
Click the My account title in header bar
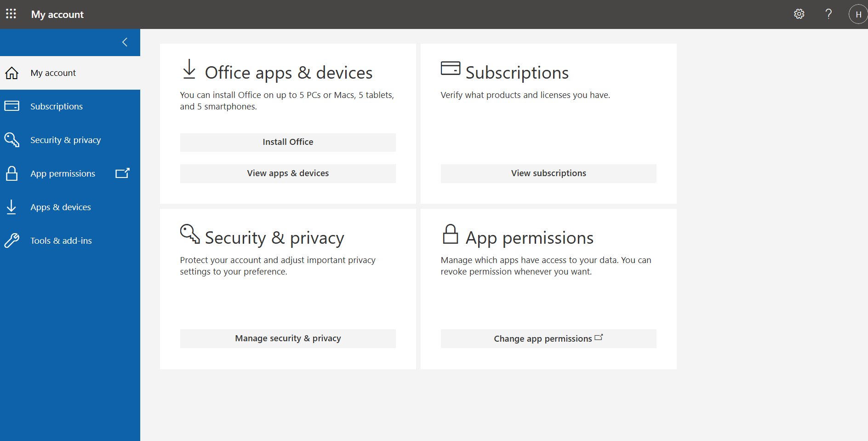[x=57, y=14]
